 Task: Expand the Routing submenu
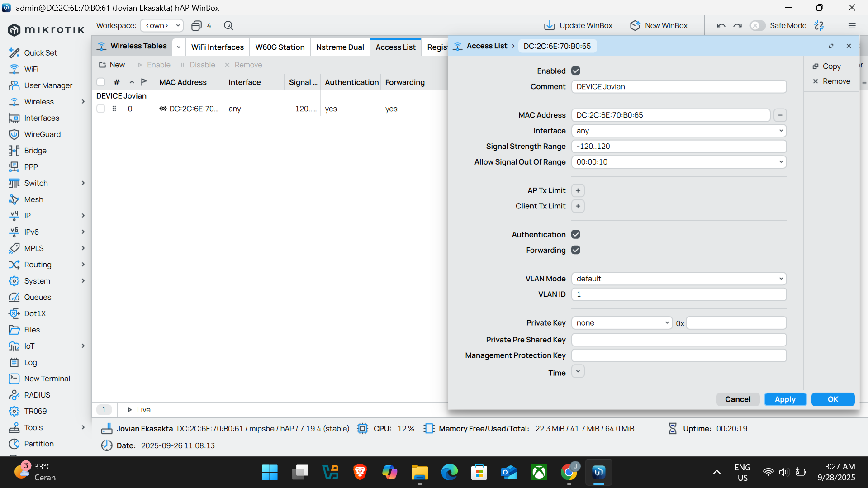click(83, 265)
